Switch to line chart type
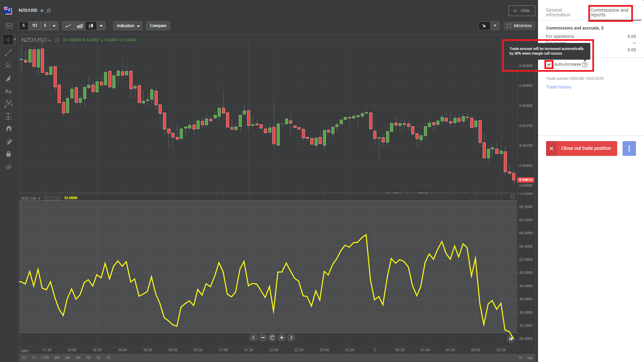This screenshot has height=362, width=644. [68, 26]
